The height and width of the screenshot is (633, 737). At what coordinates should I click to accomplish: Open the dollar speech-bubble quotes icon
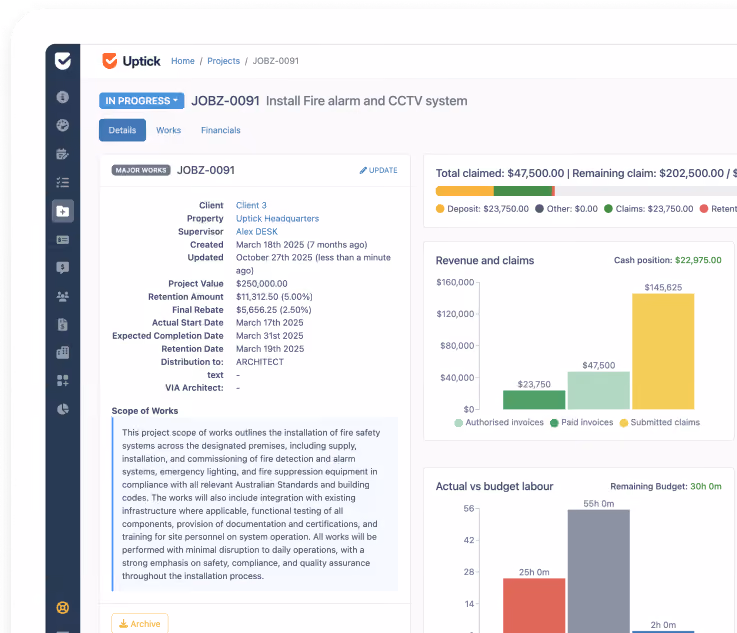pyautogui.click(x=63, y=268)
